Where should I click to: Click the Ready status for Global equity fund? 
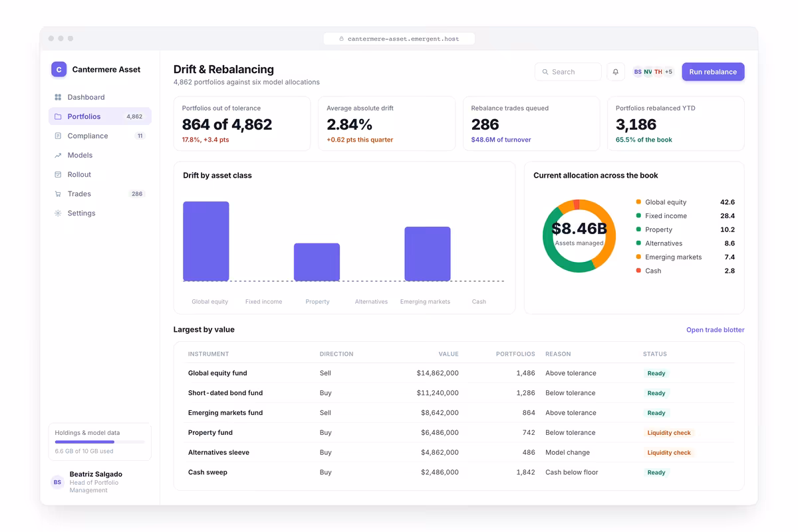pyautogui.click(x=656, y=374)
